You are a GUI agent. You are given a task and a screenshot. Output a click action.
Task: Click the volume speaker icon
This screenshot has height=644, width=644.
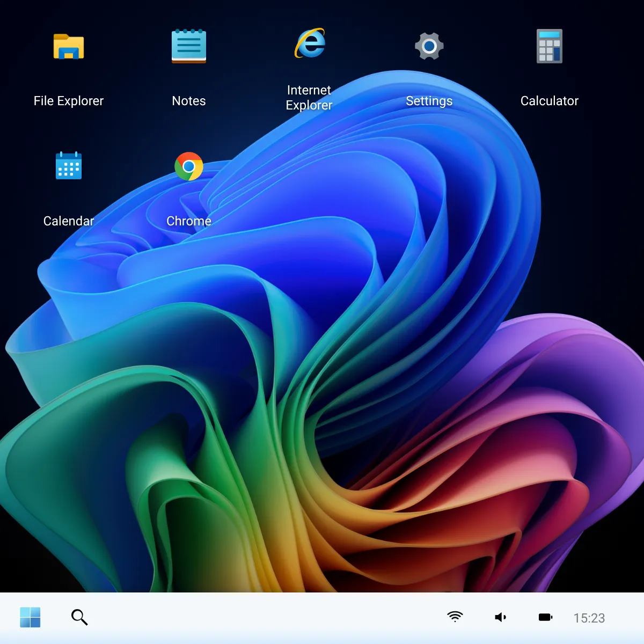[x=500, y=617]
